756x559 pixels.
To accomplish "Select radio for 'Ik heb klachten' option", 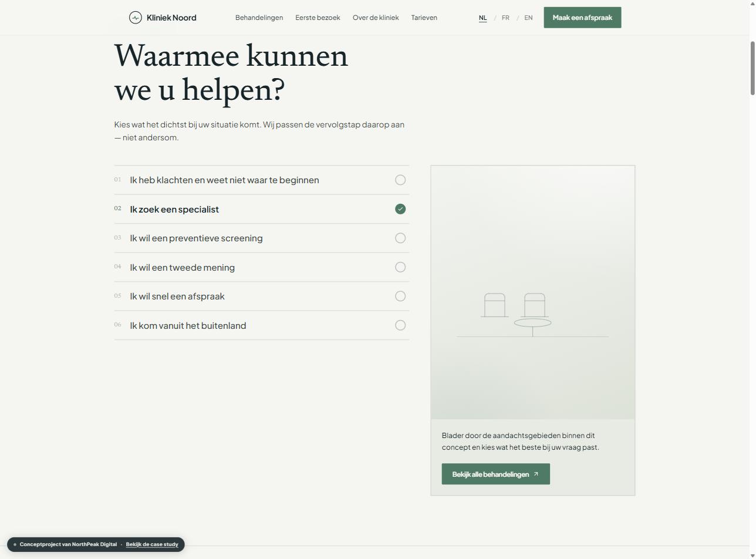I will click(x=400, y=180).
